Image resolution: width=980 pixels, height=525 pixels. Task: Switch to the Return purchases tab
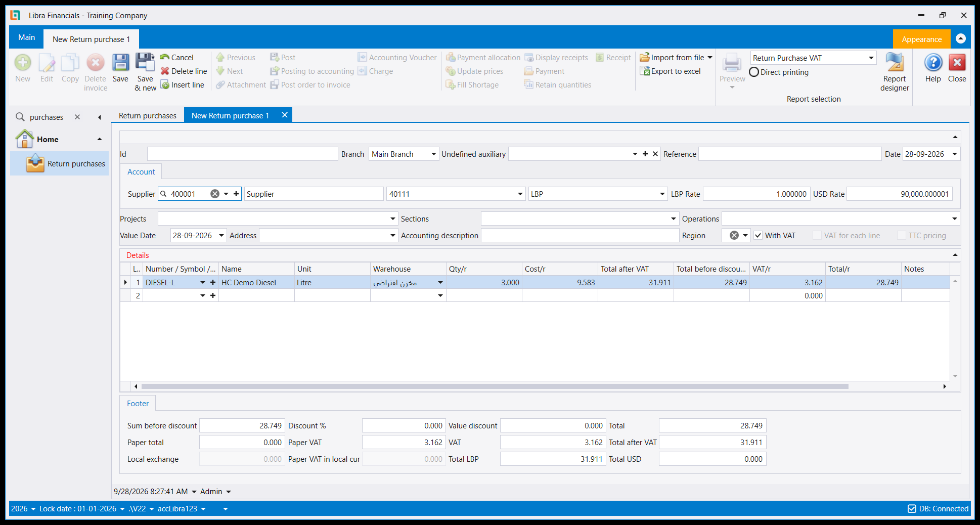click(148, 115)
